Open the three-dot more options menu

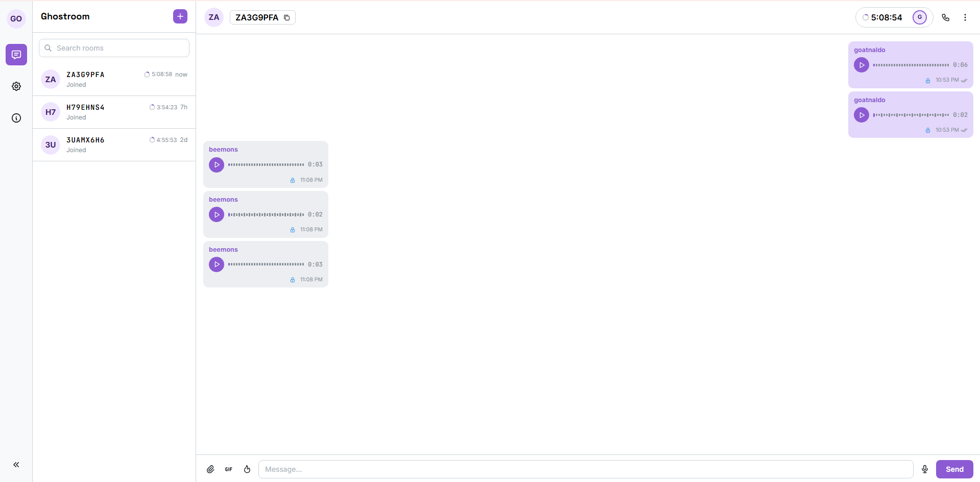(x=965, y=17)
